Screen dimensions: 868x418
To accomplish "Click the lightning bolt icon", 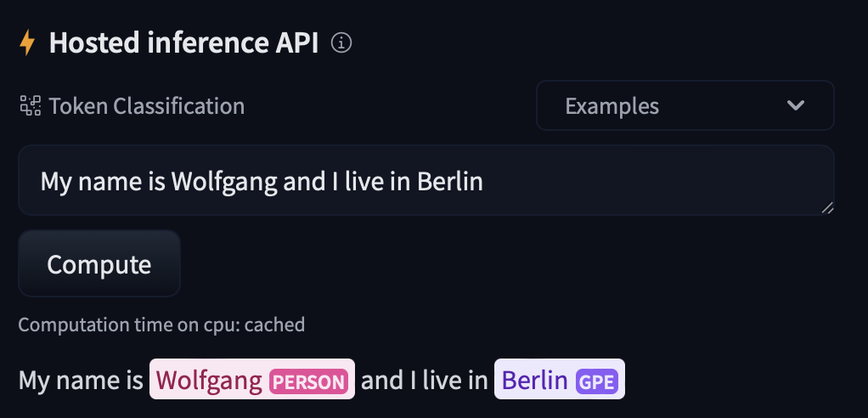I will click(x=27, y=43).
